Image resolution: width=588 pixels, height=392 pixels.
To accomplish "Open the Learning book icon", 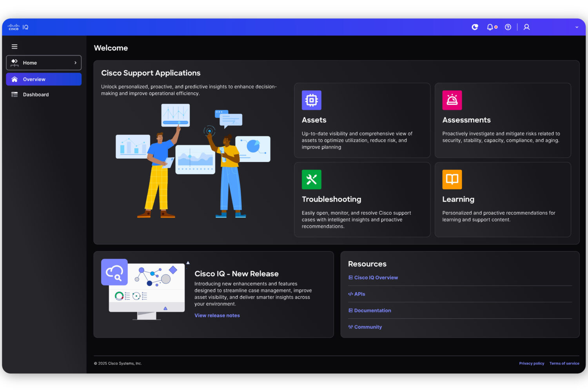I will pos(452,180).
